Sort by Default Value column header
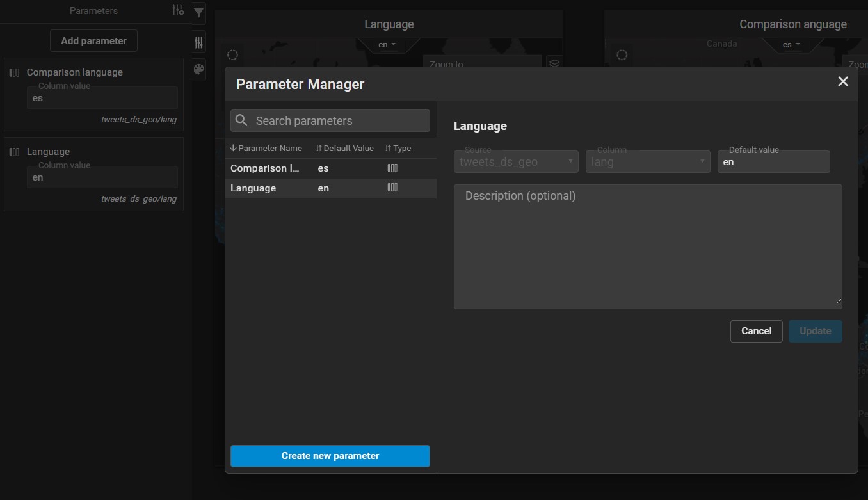The width and height of the screenshot is (868, 500). [345, 149]
